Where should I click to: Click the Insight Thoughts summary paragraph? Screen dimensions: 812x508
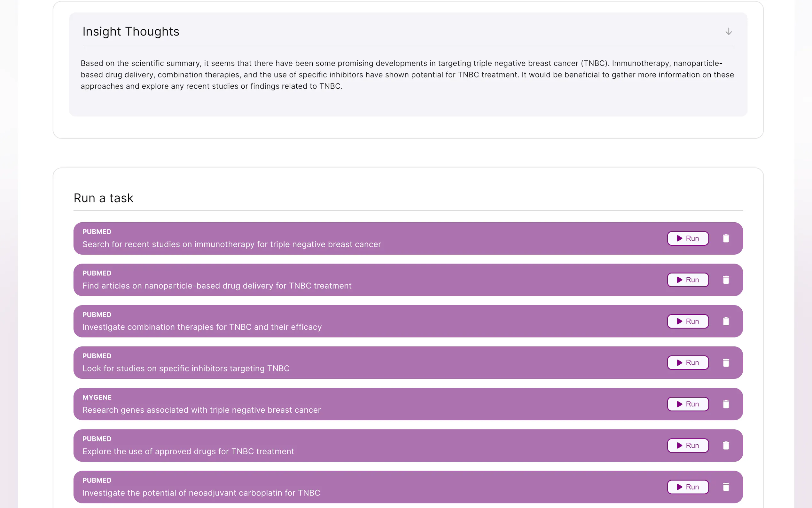(407, 75)
